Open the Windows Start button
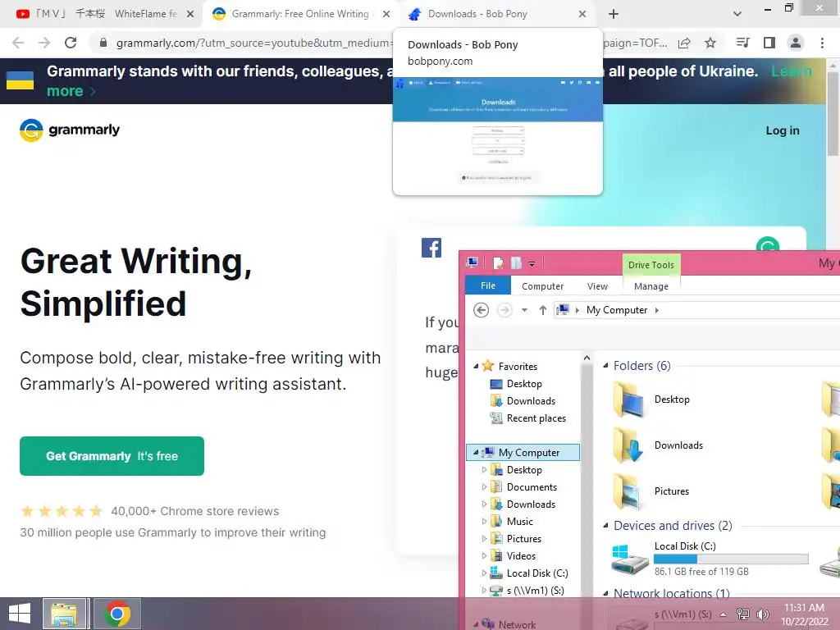840x630 pixels. (x=20, y=614)
